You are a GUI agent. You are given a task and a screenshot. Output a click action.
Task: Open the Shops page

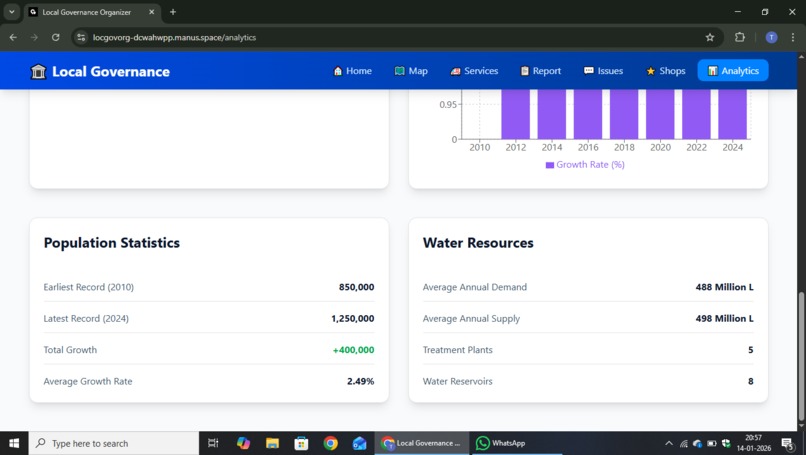666,71
